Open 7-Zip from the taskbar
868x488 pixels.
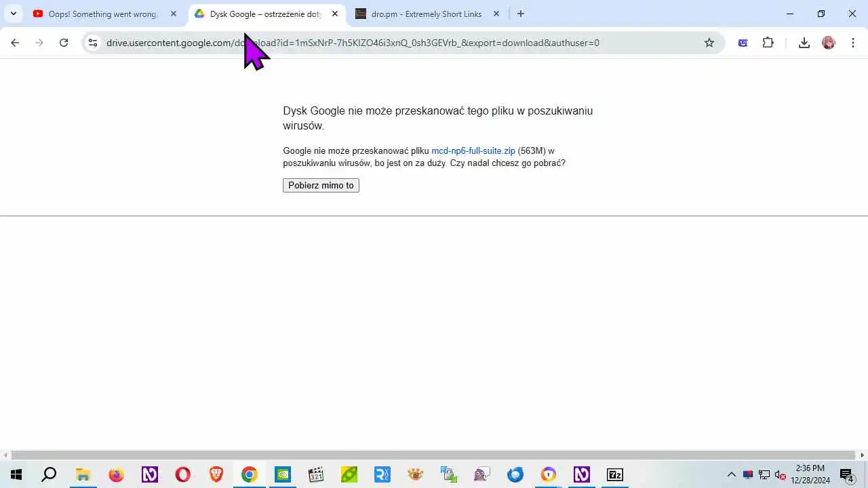tap(614, 474)
